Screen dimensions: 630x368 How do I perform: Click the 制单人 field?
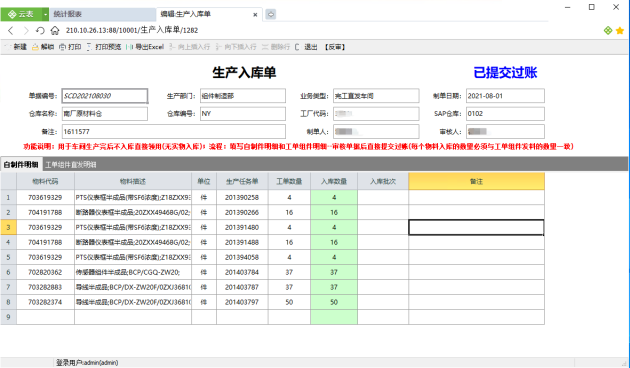376,131
